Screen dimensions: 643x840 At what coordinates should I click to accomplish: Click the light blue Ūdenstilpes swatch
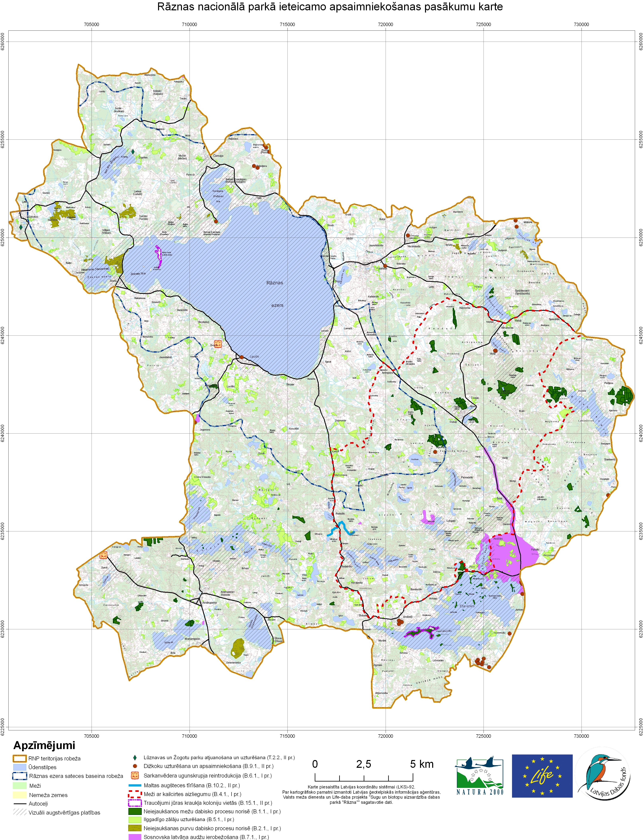coord(20,767)
